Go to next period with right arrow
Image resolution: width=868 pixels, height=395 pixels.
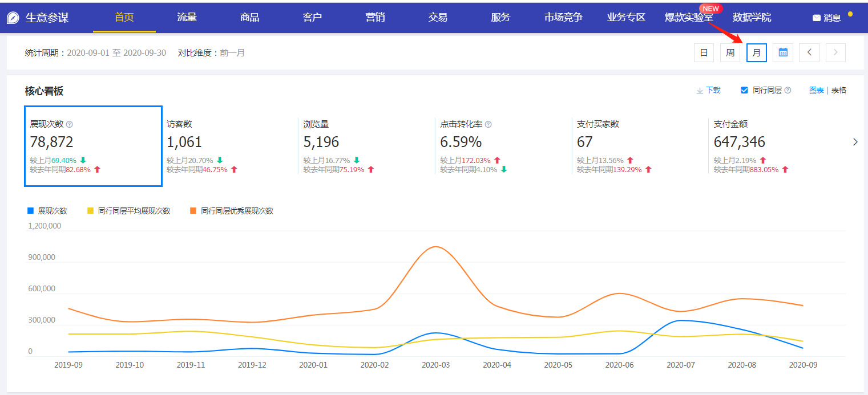click(835, 52)
